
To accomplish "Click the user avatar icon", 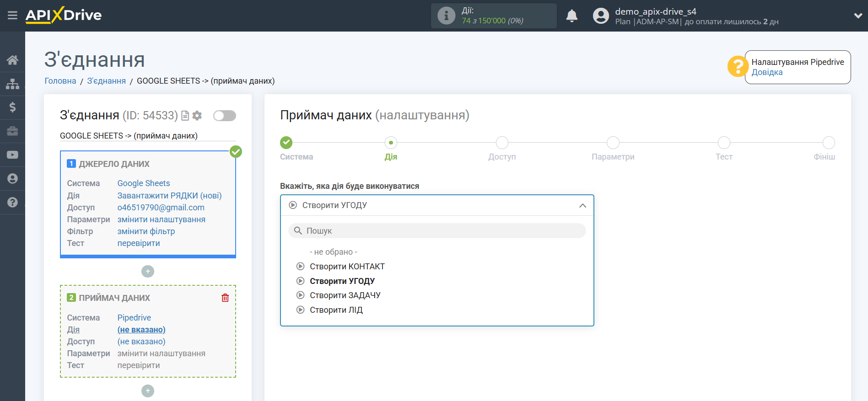I will point(601,16).
